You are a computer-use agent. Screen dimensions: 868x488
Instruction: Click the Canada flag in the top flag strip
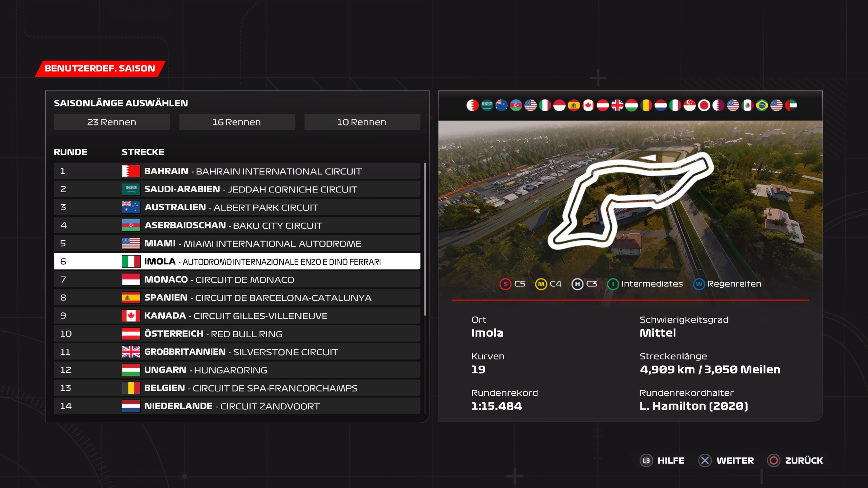[588, 106]
